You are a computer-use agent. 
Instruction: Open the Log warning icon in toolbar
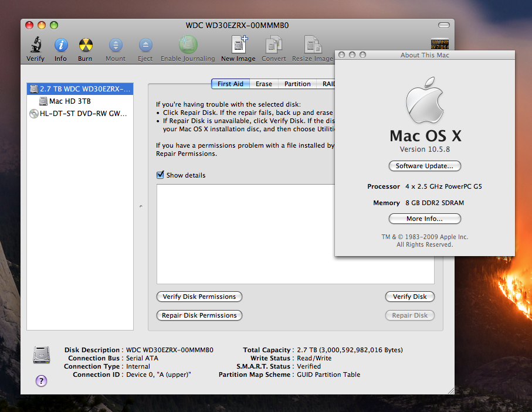(440, 44)
